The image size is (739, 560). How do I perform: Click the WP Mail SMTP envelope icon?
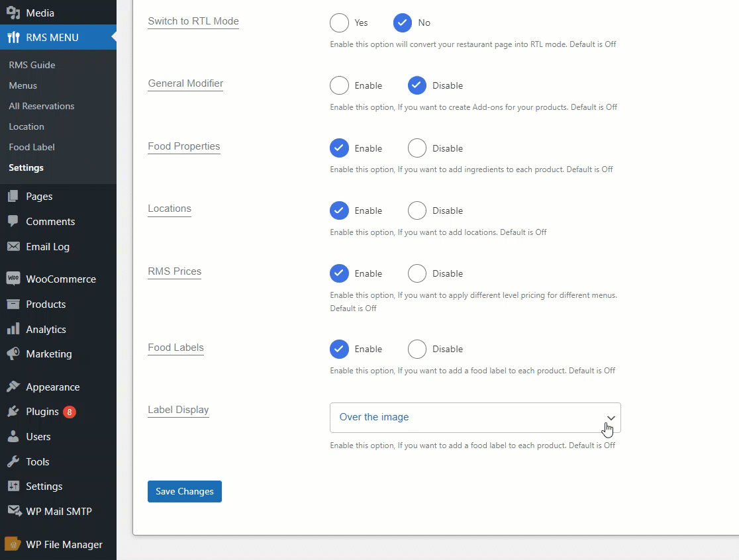14,511
